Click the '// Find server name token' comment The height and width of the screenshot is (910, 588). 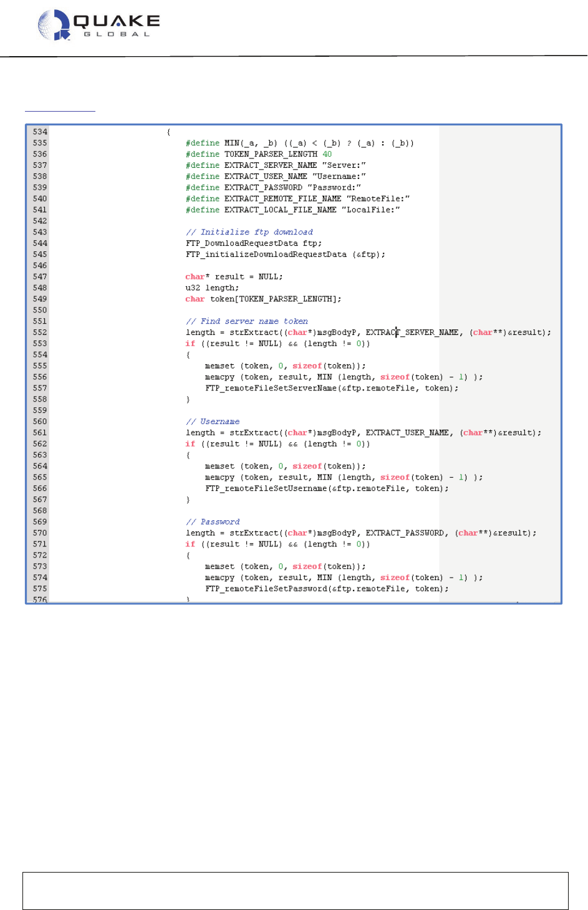coord(247,321)
